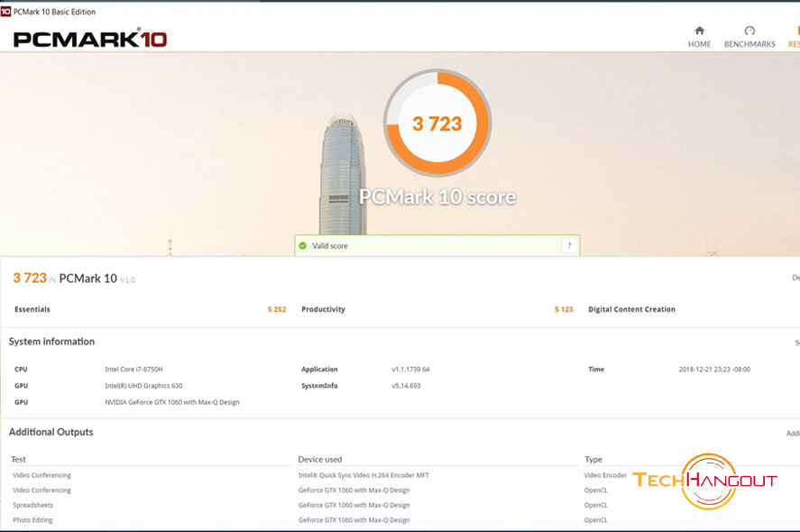Select the Spreadsheets test row
This screenshot has width=800, height=532.
pyautogui.click(x=32, y=505)
